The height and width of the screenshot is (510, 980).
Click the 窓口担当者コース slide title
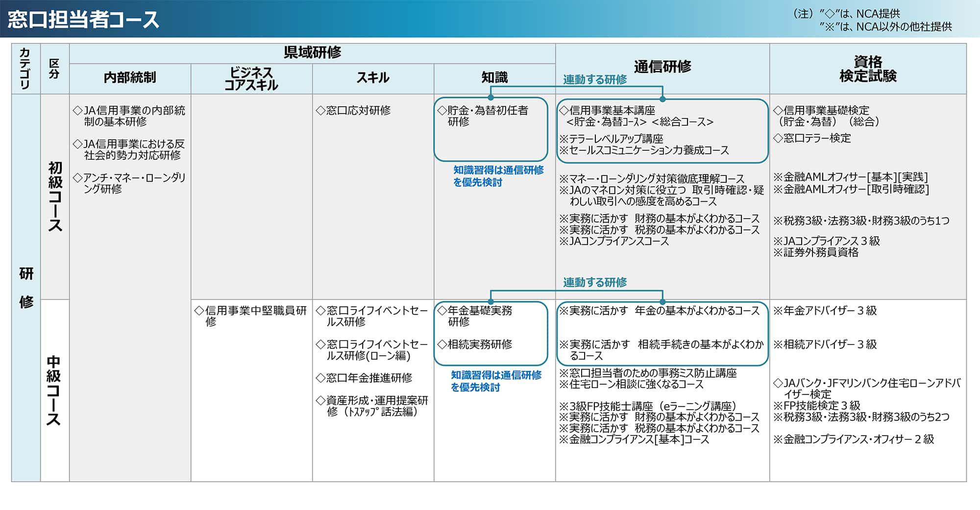[83, 20]
